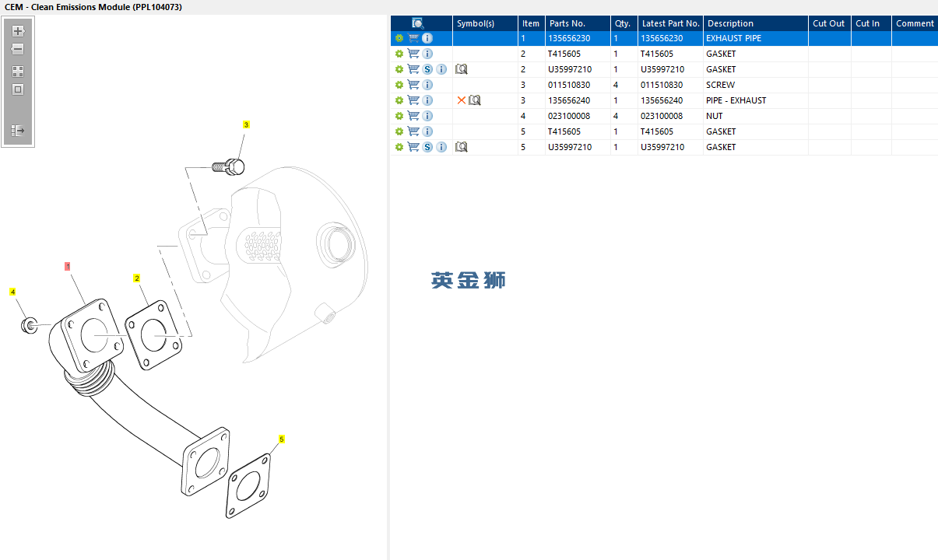
Task: Click the single-square fit view icon
Action: pos(18,89)
